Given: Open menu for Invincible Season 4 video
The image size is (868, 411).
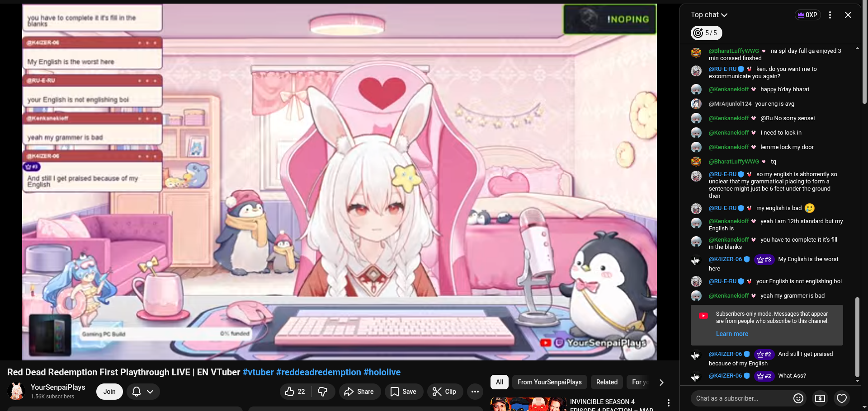Looking at the screenshot, I should click(669, 403).
